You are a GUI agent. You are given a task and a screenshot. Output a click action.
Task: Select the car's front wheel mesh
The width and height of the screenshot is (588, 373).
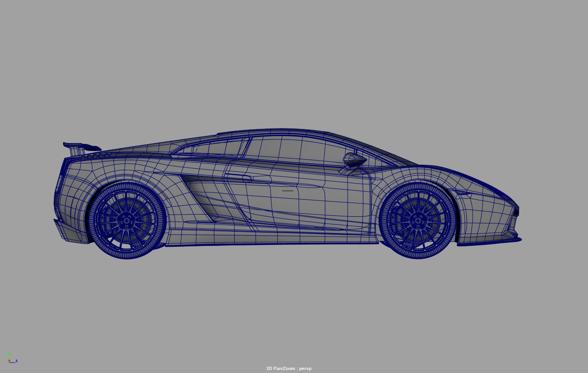(418, 220)
